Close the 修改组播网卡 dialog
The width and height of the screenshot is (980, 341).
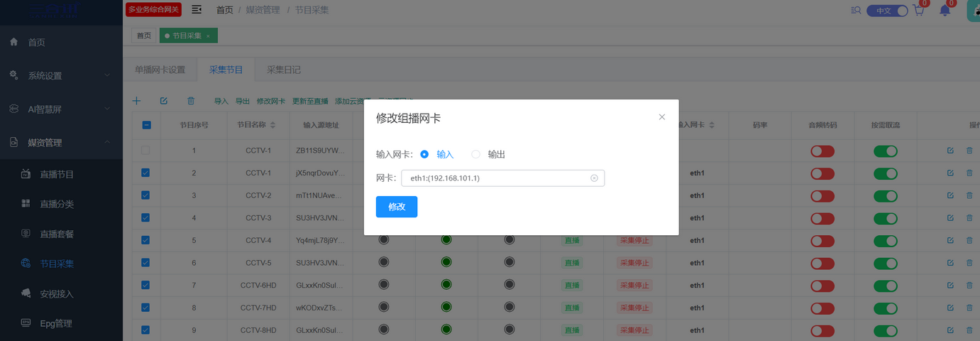click(x=661, y=117)
